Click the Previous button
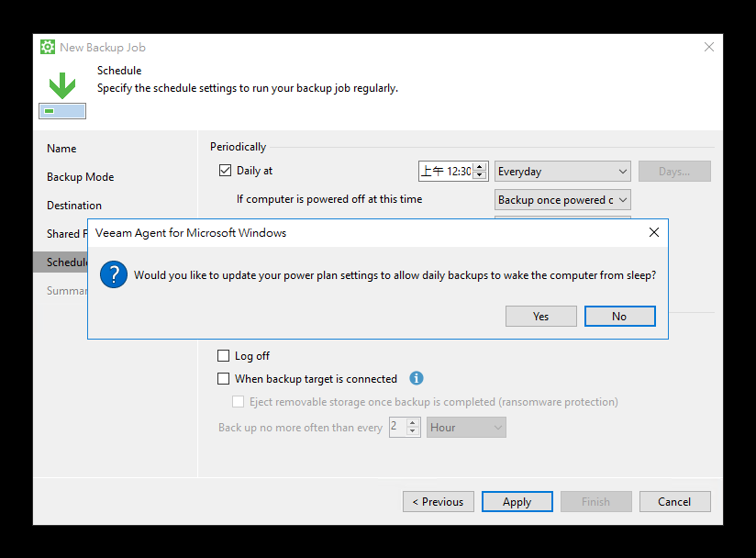The height and width of the screenshot is (558, 756). click(439, 502)
